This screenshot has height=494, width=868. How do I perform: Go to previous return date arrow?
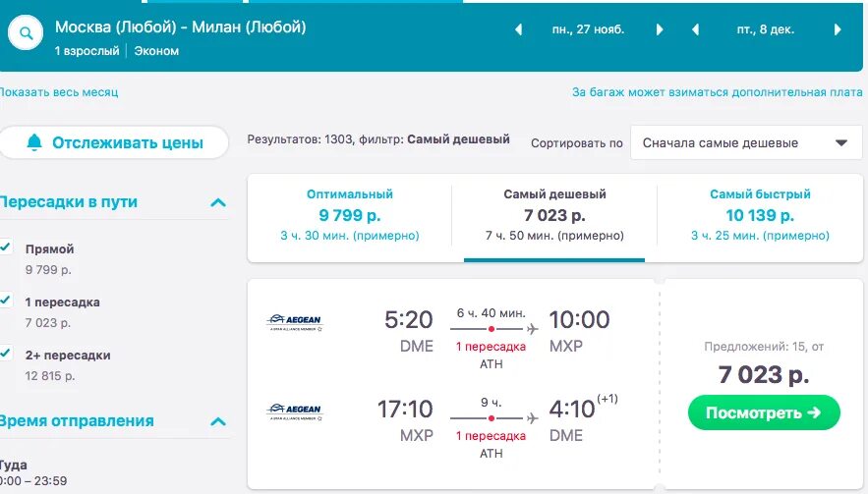[695, 29]
